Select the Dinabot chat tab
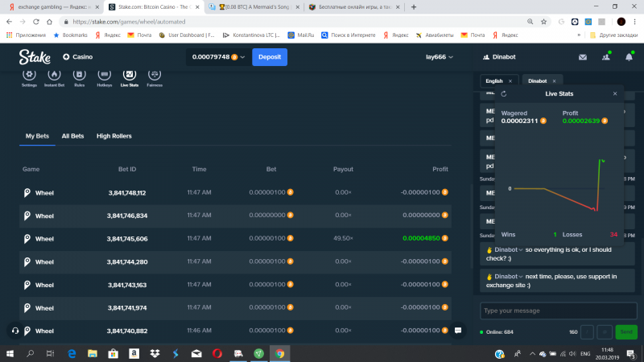 point(537,81)
